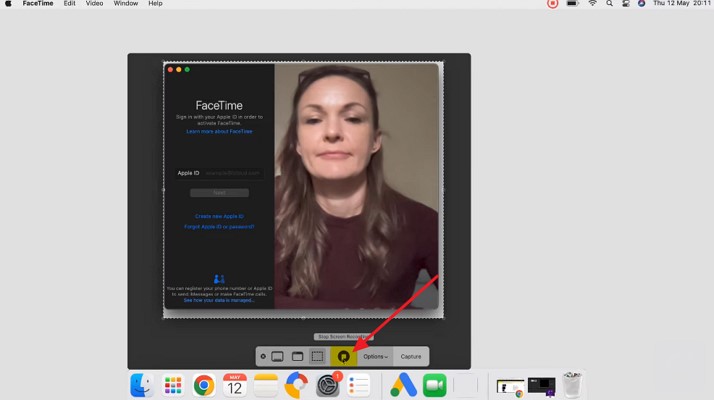Click the blank white Dock icon beside FaceTime
The width and height of the screenshot is (714, 400).
tap(465, 385)
